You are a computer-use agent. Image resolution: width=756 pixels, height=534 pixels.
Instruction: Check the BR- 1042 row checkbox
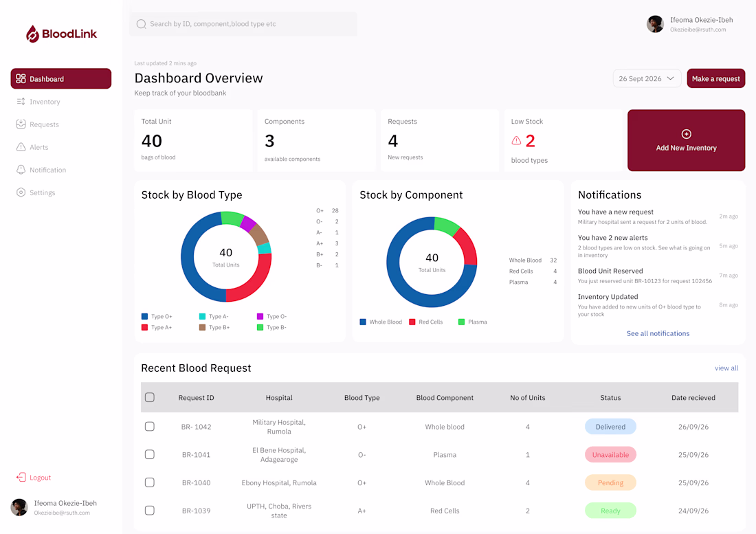[x=150, y=427]
